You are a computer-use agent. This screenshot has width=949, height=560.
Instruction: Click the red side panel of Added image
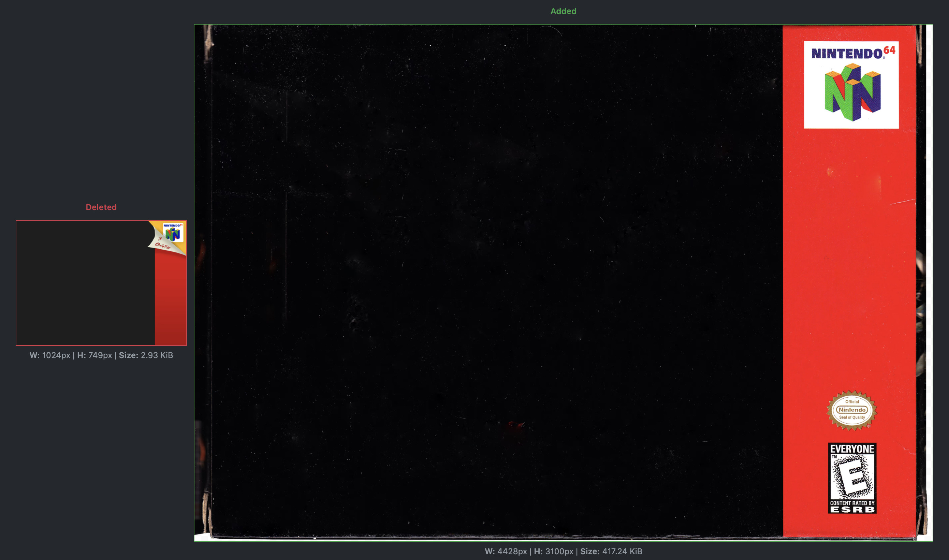[x=849, y=264]
